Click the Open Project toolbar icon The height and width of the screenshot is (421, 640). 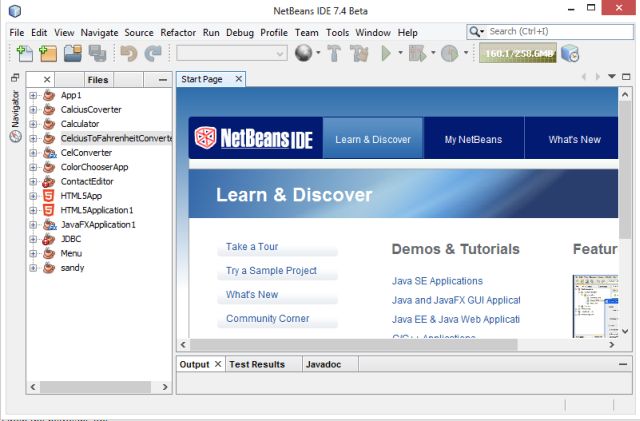click(73, 53)
